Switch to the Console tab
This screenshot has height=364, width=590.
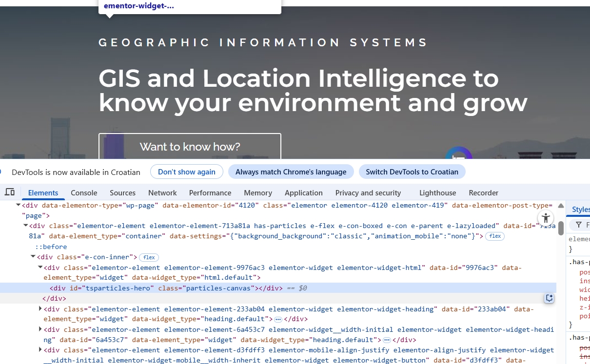pyautogui.click(x=84, y=192)
